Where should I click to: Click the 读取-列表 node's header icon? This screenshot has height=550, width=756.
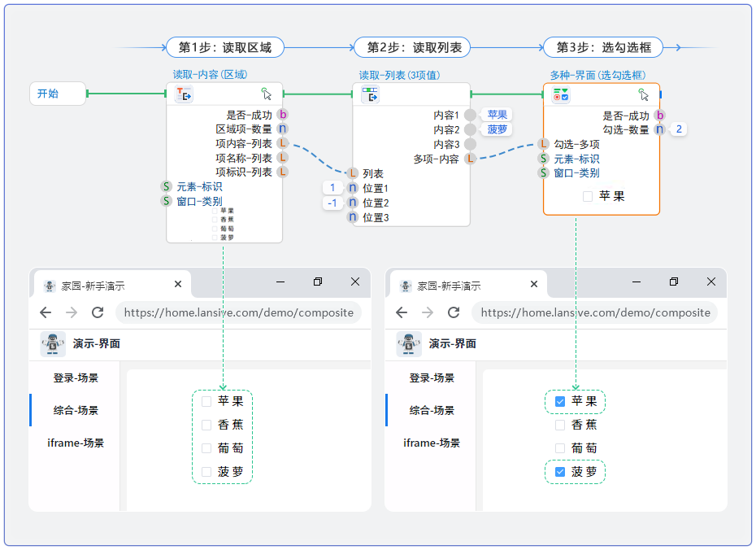(x=370, y=95)
